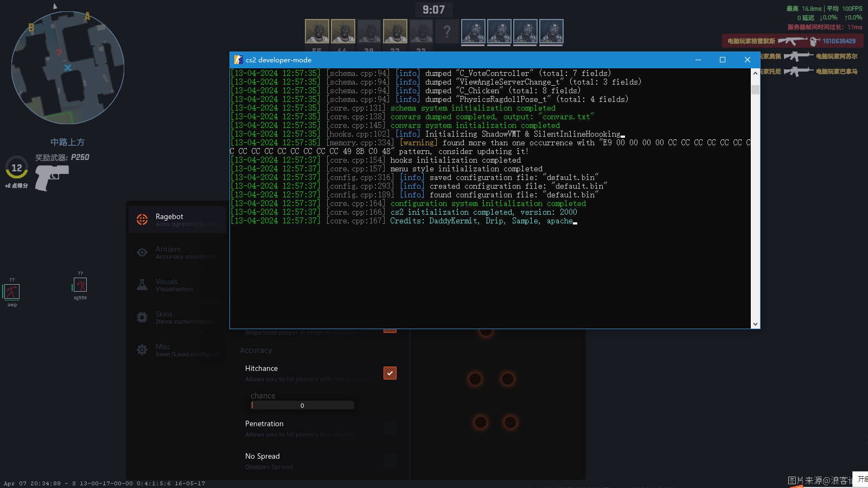Click the 100FPS network stat
Image resolution: width=868 pixels, height=488 pixels.
coord(852,9)
